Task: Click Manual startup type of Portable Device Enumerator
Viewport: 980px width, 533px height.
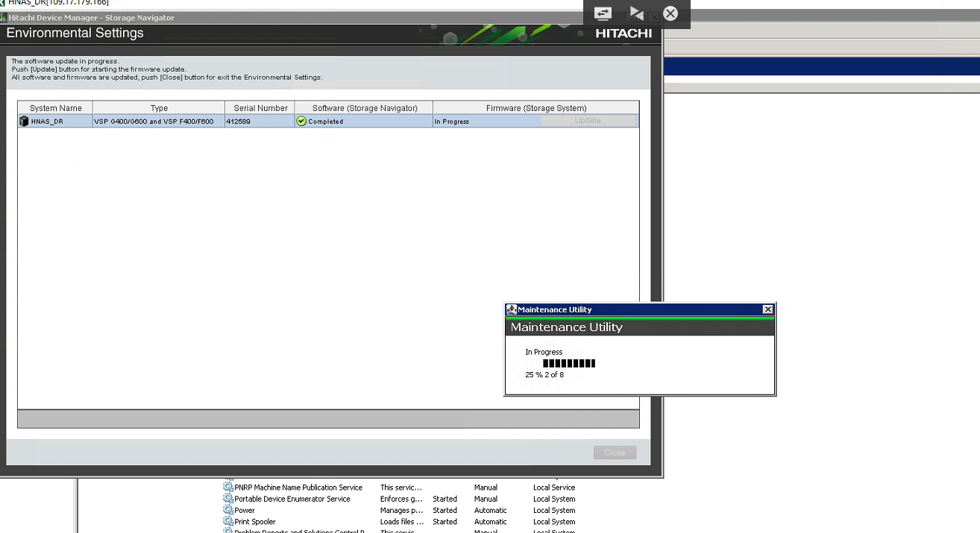Action: point(486,499)
